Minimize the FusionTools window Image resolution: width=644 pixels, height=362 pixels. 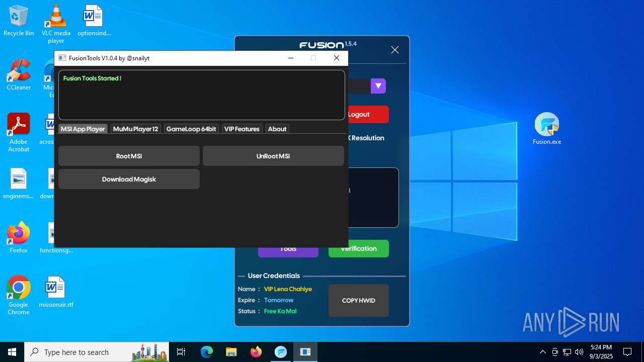[x=291, y=58]
